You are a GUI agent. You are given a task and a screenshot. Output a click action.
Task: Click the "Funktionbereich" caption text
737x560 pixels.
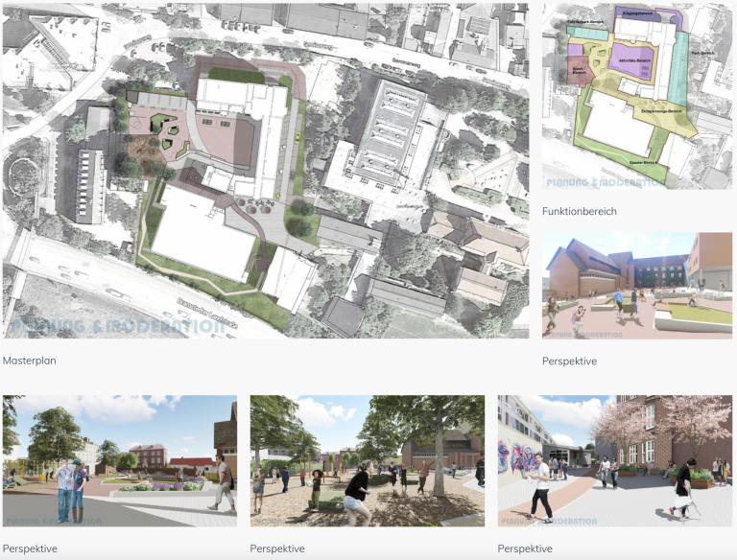(580, 211)
